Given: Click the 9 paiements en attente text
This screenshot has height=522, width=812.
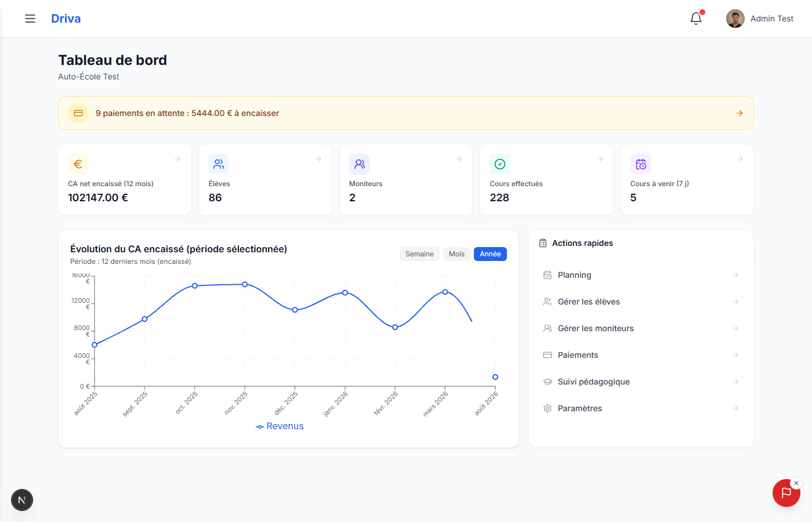Looking at the screenshot, I should click(x=187, y=113).
